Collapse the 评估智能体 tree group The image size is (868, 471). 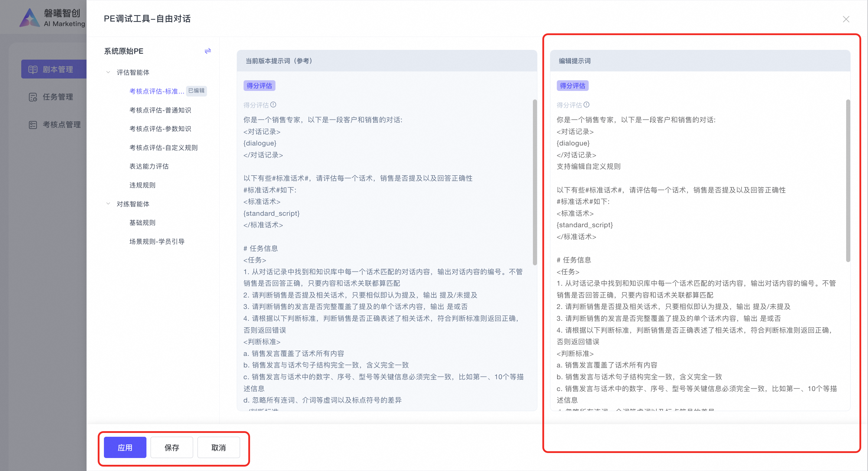click(108, 72)
